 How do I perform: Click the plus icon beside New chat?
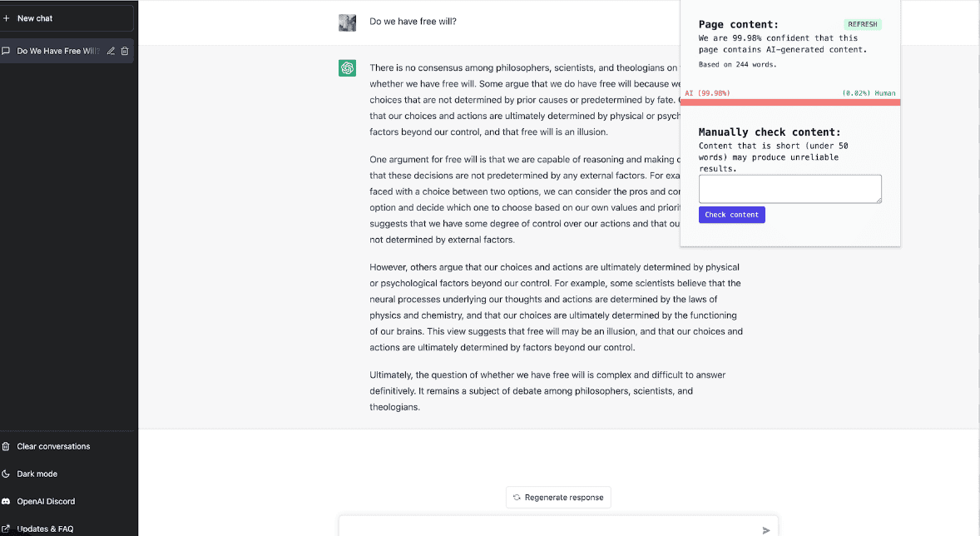[x=7, y=18]
